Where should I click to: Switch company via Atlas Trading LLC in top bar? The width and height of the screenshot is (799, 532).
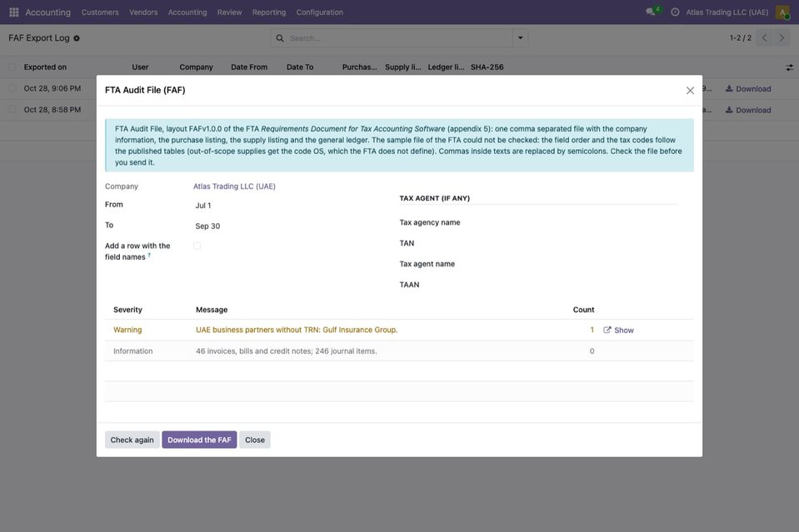727,12
